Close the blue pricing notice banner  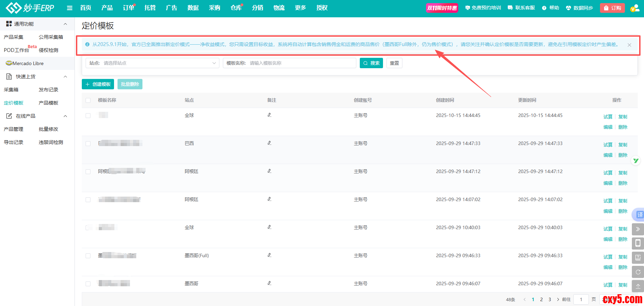click(629, 45)
